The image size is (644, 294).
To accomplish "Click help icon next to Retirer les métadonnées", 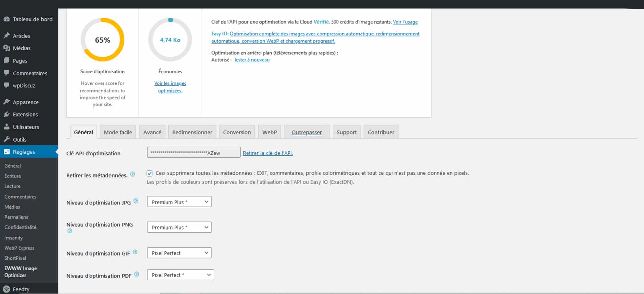I will (132, 174).
